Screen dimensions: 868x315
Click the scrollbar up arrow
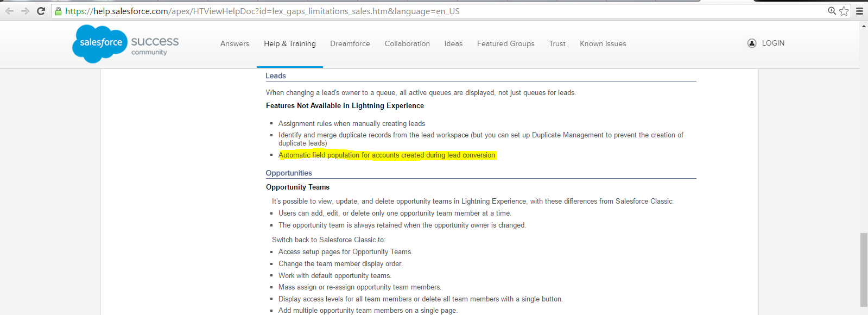864,25
